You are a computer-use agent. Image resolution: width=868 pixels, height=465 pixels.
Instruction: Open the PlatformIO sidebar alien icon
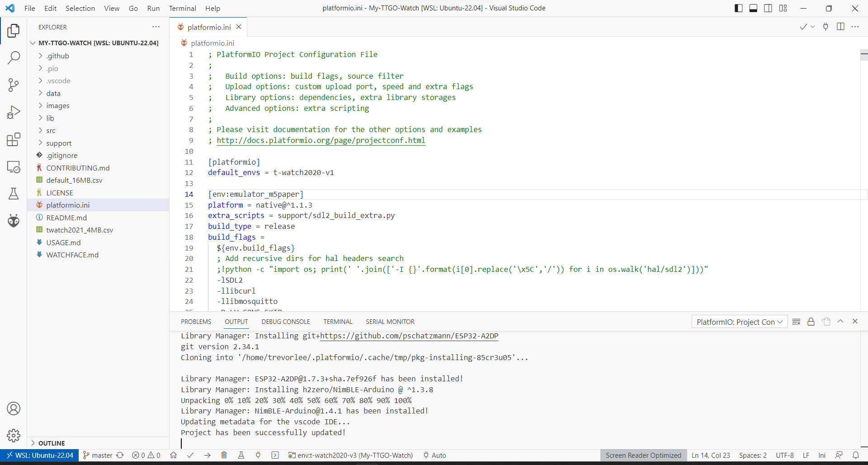coord(14,221)
